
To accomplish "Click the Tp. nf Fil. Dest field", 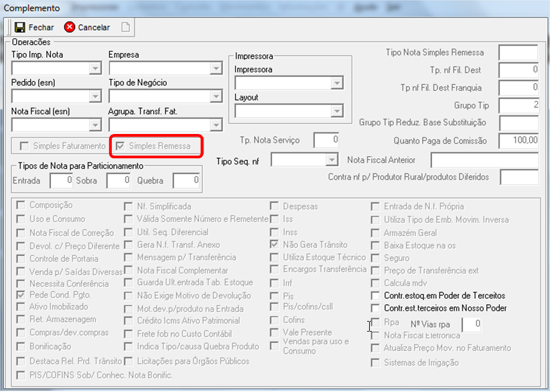I will (518, 70).
